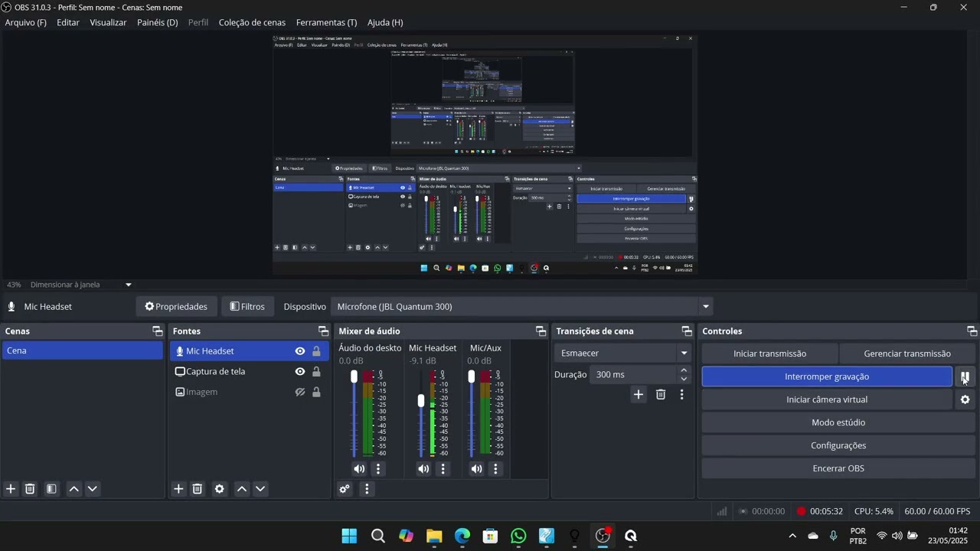Open scene filters icon in Cenas panel

pyautogui.click(x=51, y=489)
